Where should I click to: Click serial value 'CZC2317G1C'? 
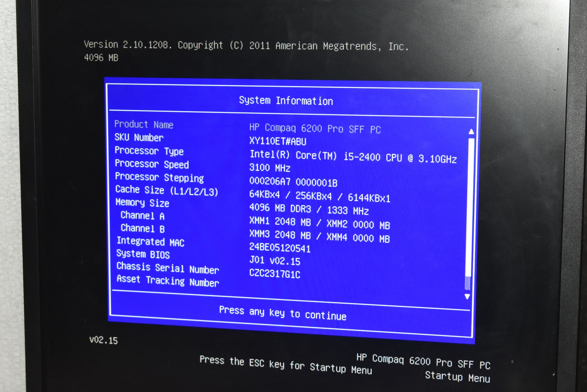point(275,273)
